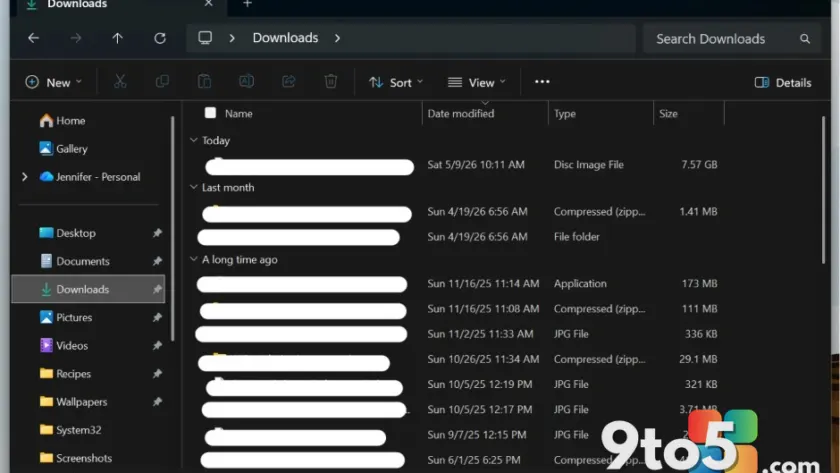Click the Share toolbar icon
This screenshot has width=840, height=473.
click(x=288, y=81)
